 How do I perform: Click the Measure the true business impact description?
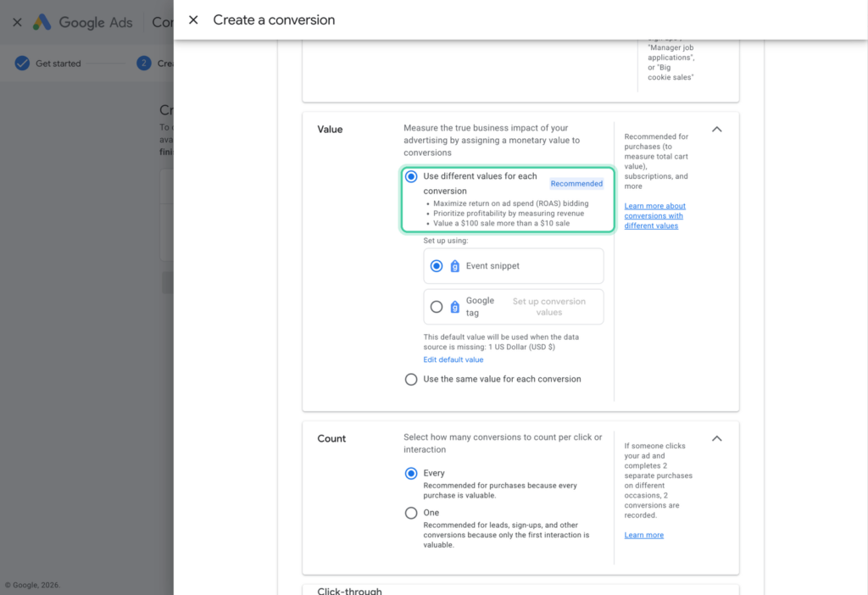[x=492, y=141]
